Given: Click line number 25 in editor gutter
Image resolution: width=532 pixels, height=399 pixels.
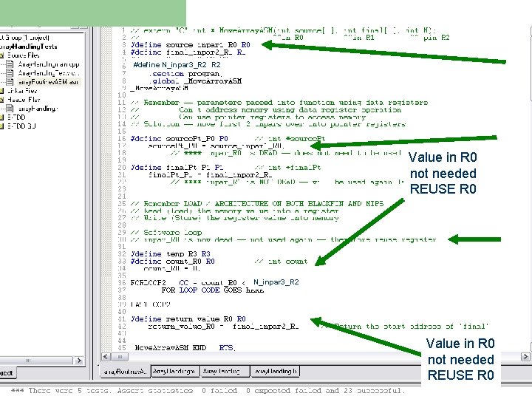Looking at the screenshot, I should pyautogui.click(x=122, y=204).
